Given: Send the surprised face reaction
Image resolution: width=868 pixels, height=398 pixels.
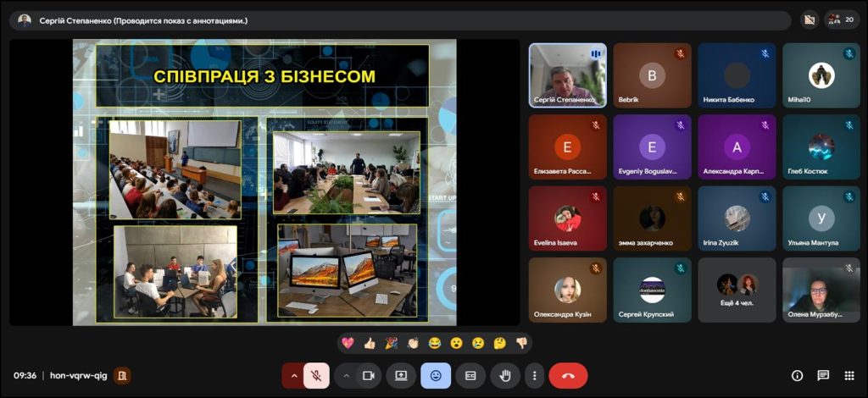Looking at the screenshot, I should point(456,343).
